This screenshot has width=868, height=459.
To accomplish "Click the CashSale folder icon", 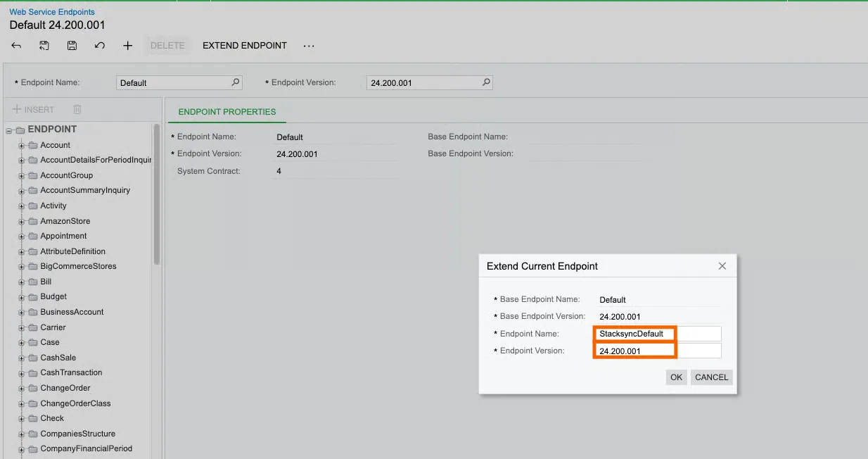I will (32, 358).
